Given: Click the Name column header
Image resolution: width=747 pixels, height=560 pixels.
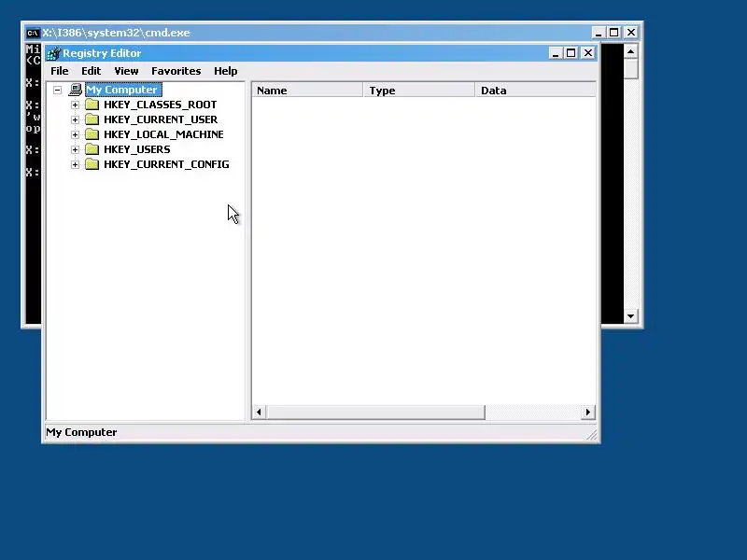Looking at the screenshot, I should coord(307,90).
